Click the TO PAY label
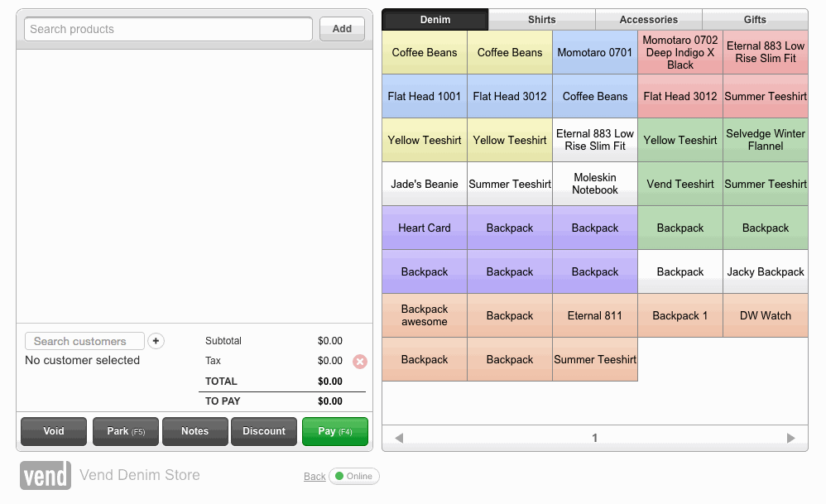826x504 pixels. [223, 401]
